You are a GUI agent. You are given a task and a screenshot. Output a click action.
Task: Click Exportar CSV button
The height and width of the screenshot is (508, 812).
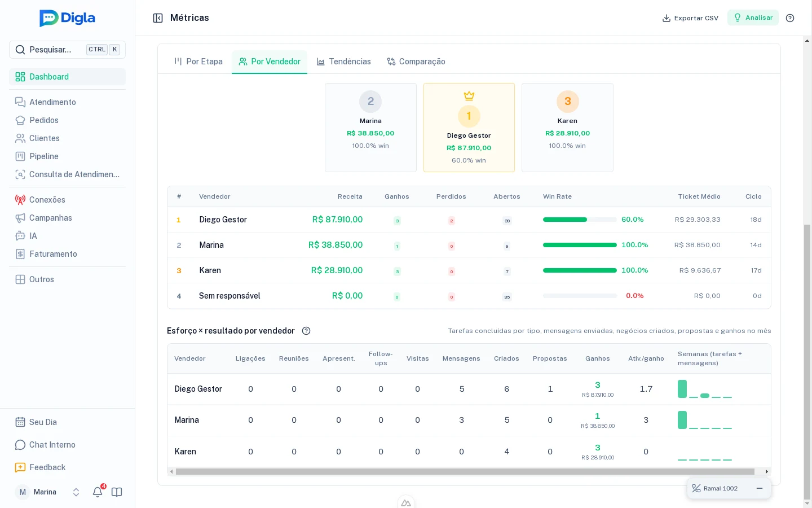[x=690, y=18]
